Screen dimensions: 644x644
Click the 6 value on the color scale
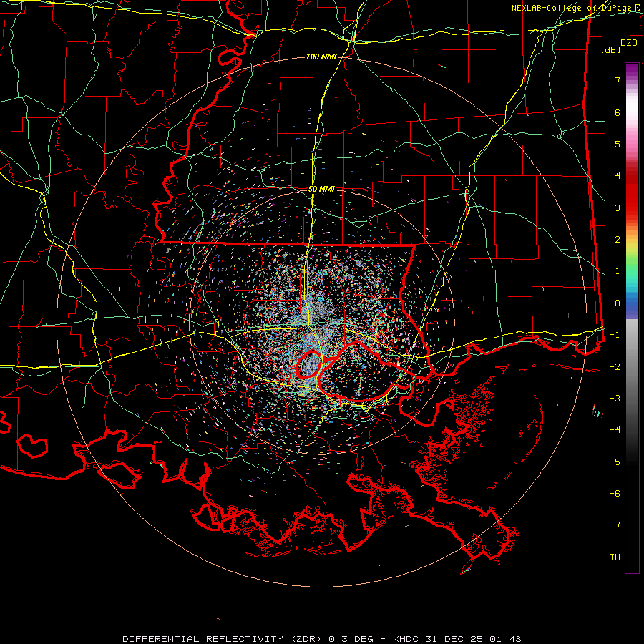point(618,112)
